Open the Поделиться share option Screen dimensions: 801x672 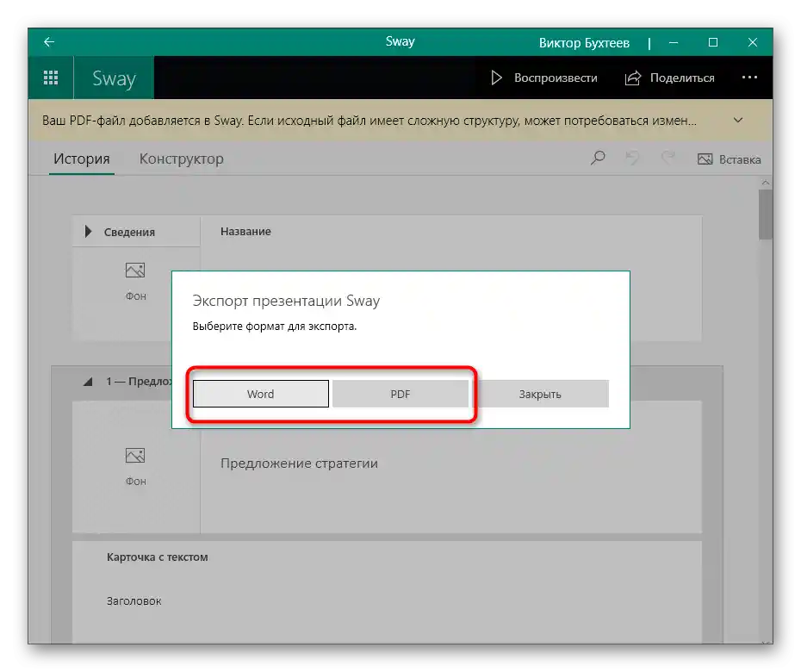click(669, 78)
